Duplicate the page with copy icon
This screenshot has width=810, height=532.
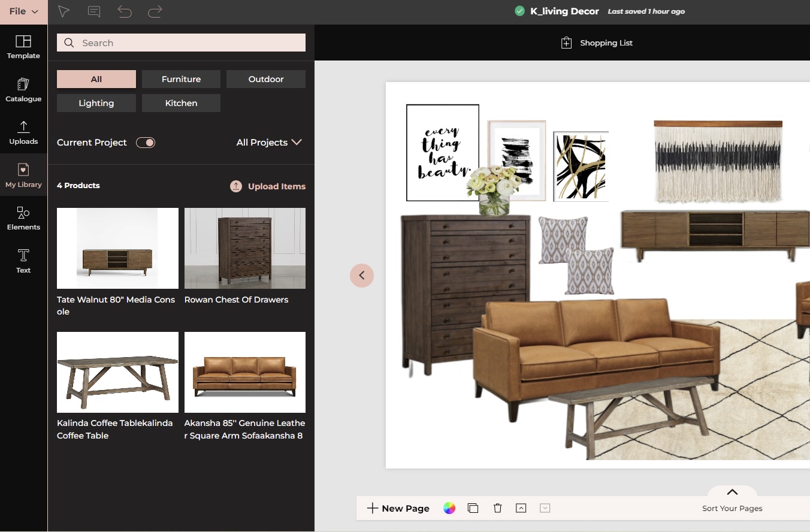[473, 508]
